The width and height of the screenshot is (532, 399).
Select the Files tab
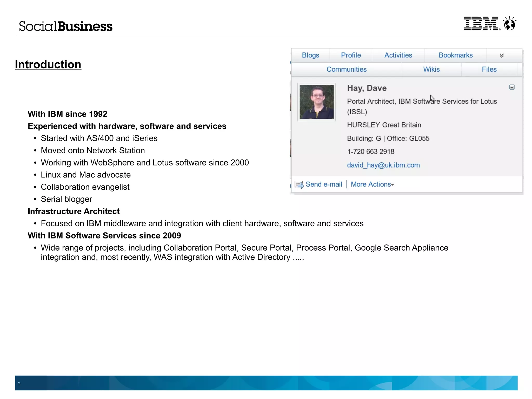489,69
